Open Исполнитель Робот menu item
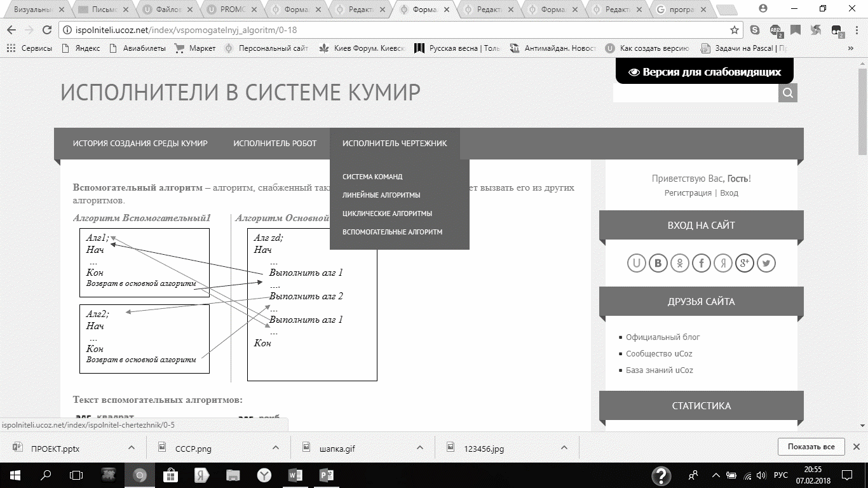This screenshot has height=488, width=868. click(x=275, y=144)
